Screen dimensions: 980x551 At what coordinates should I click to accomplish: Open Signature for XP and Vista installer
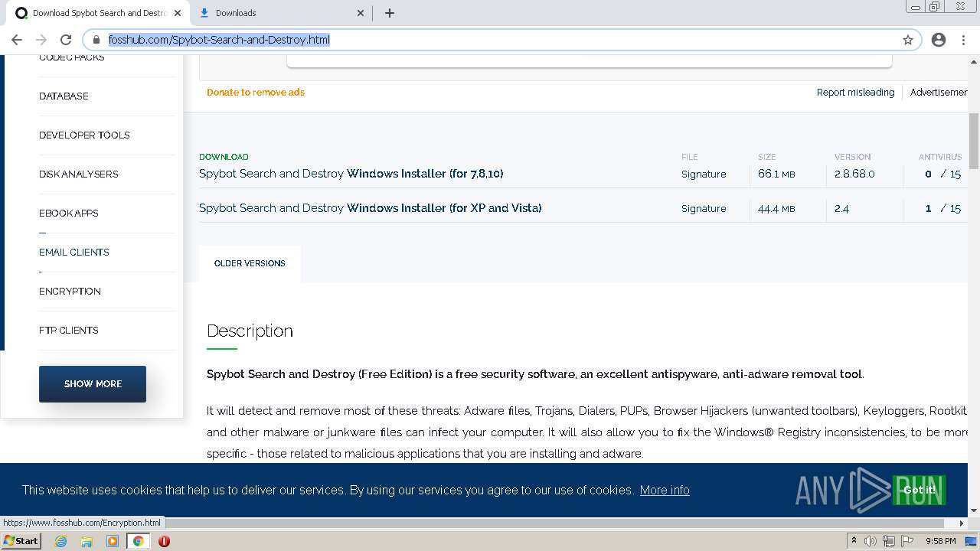point(704,209)
